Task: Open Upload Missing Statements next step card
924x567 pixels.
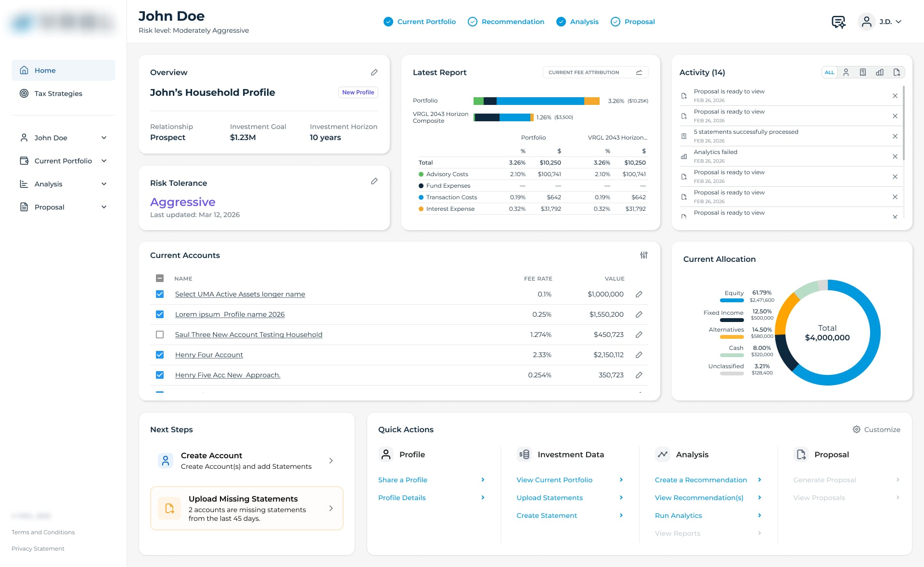Action: [247, 508]
